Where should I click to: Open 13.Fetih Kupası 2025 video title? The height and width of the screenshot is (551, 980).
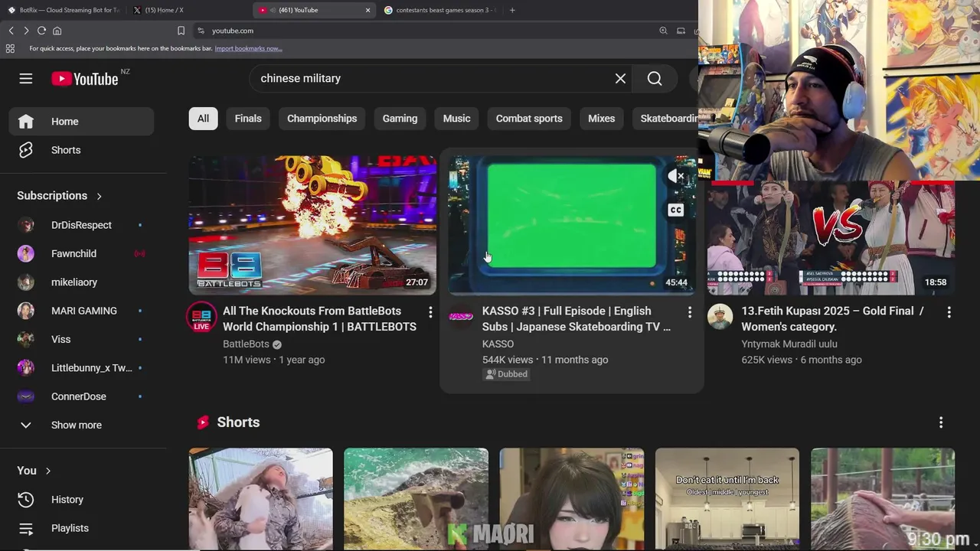[832, 318]
